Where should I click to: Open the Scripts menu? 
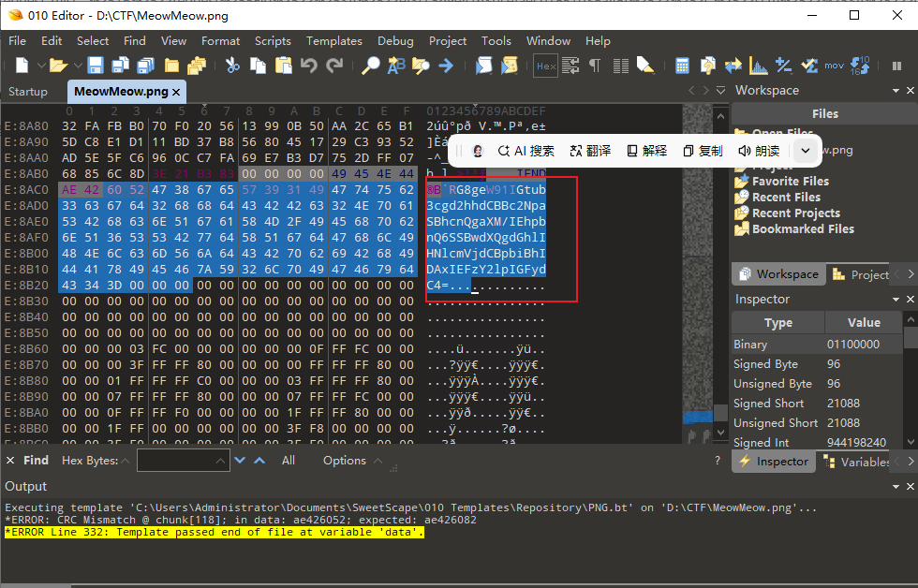pos(273,41)
